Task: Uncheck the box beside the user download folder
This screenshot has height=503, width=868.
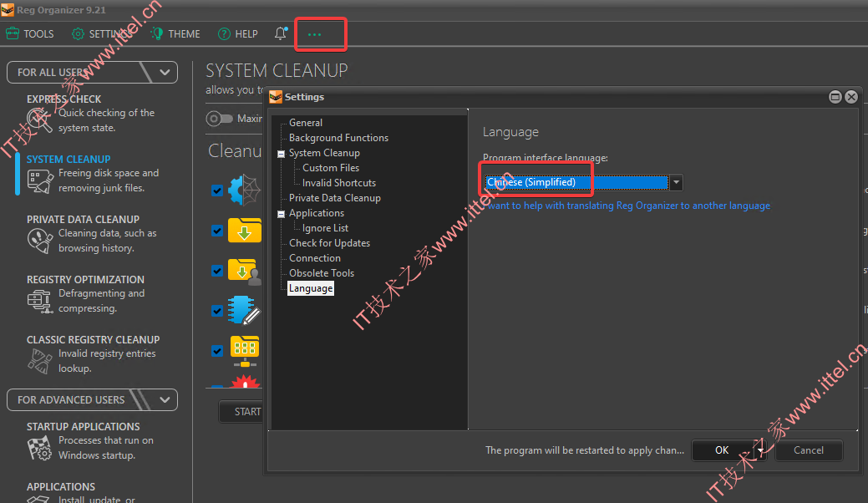Action: 217,271
